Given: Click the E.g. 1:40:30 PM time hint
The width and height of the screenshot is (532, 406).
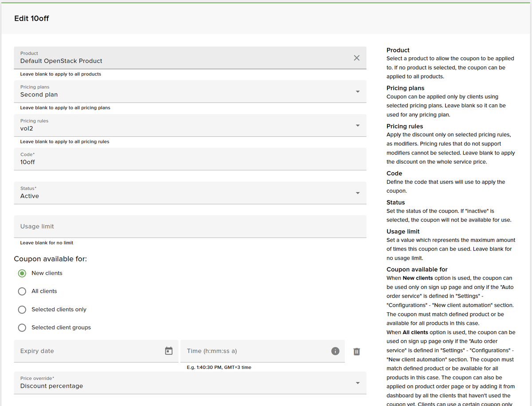Looking at the screenshot, I should click(x=219, y=367).
